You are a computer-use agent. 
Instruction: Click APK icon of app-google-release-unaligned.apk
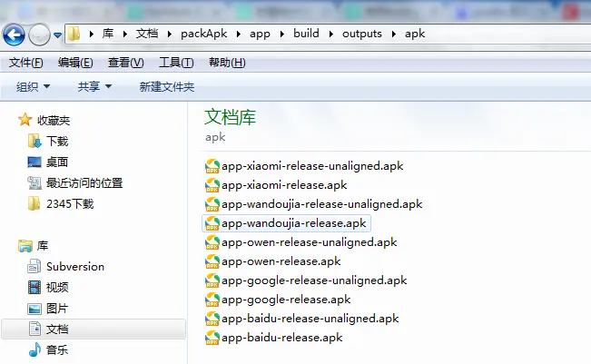212,280
